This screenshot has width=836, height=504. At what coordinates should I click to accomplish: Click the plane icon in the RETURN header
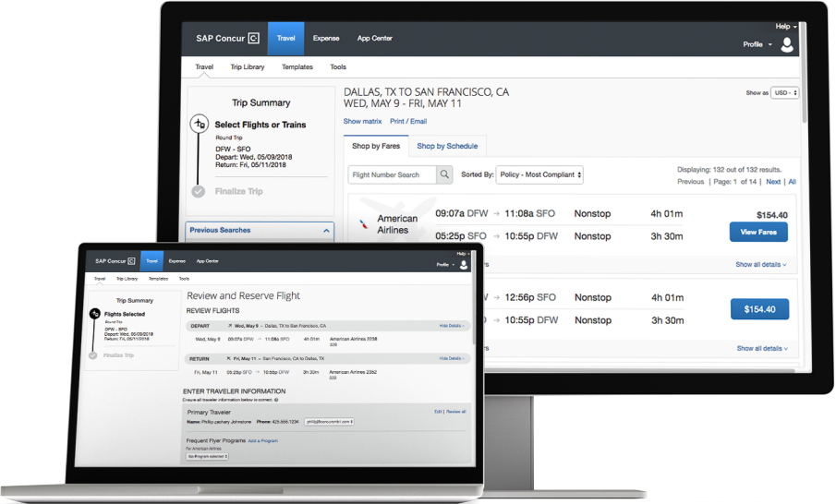(229, 358)
